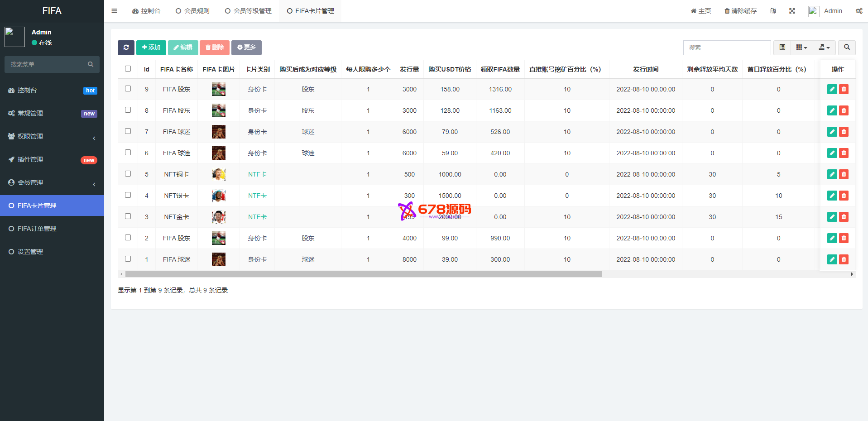Edit row 8 using the green pencil icon

(832, 110)
